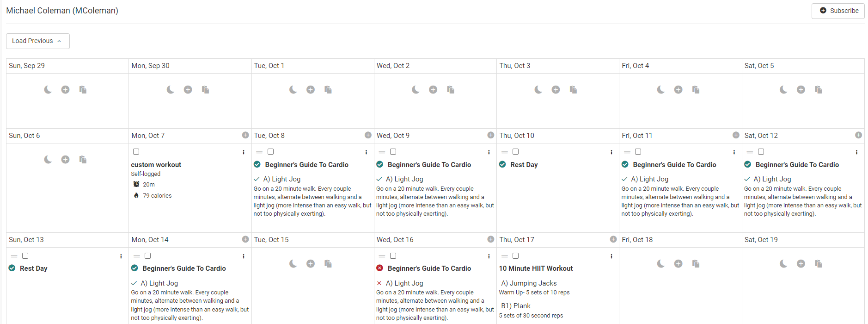868x324 pixels.
Task: Click the Subscribe button
Action: (838, 11)
